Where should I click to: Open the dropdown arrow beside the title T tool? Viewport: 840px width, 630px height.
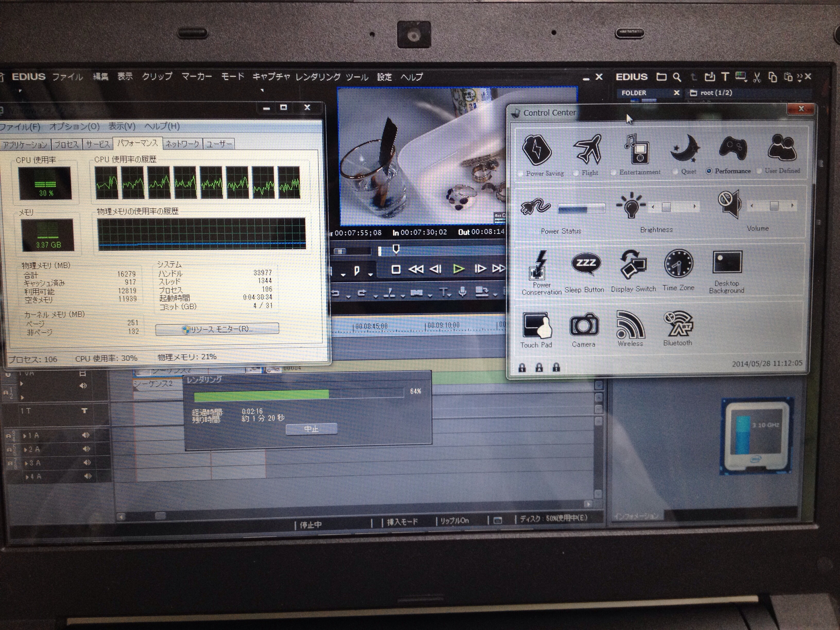click(450, 295)
